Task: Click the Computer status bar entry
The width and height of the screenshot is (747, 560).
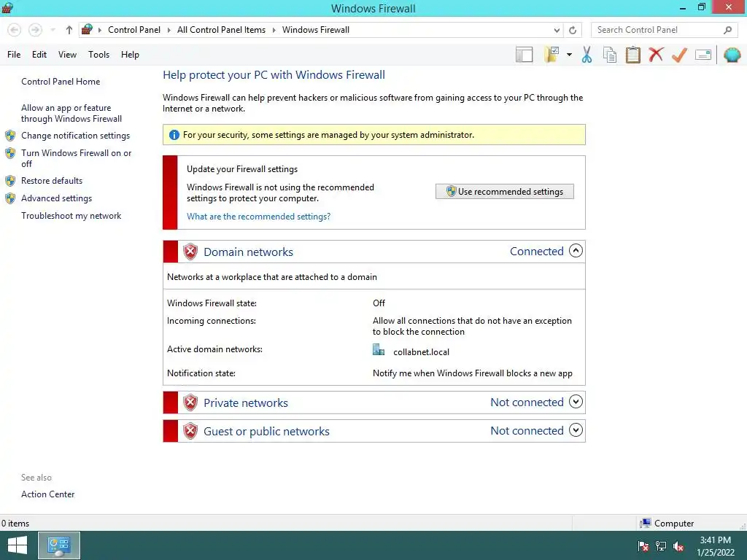Action: click(x=667, y=524)
